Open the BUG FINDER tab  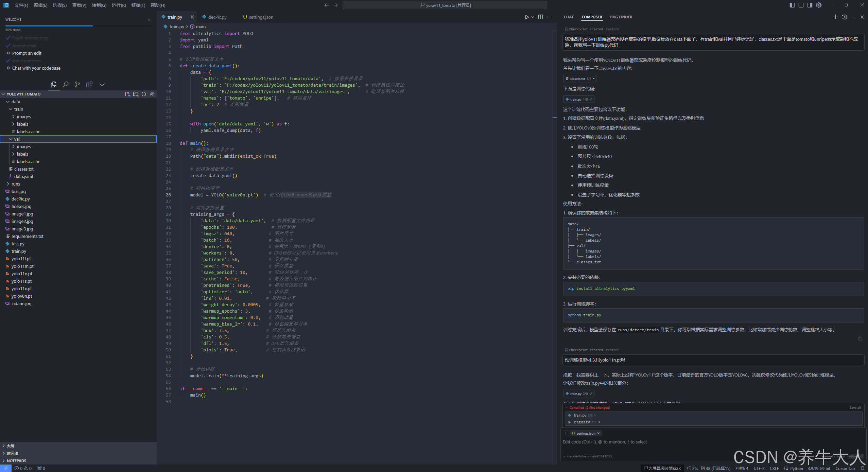(621, 17)
